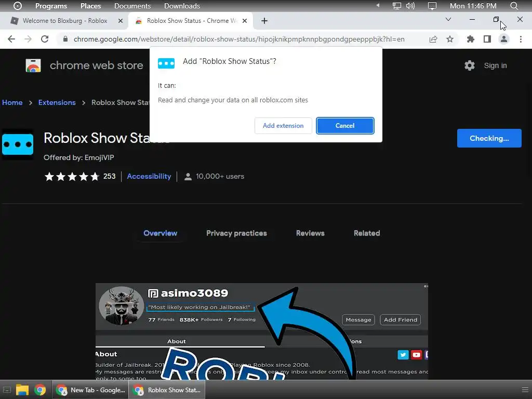Open the Reviews tab
The height and width of the screenshot is (399, 532).
coord(310,233)
